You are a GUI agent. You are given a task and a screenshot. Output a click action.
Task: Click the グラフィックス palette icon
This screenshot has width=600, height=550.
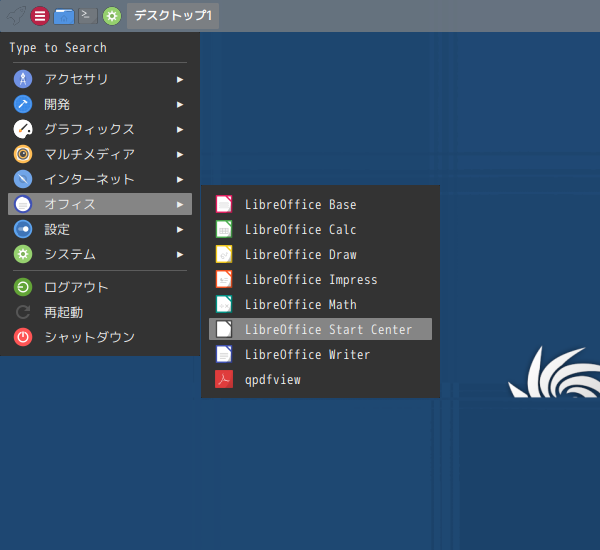pos(23,129)
